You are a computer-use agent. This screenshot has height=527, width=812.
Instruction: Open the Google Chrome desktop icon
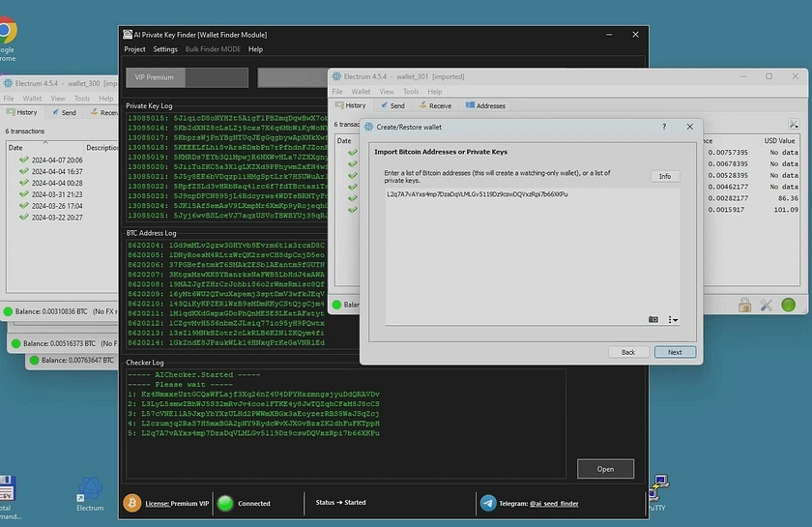click(8, 39)
